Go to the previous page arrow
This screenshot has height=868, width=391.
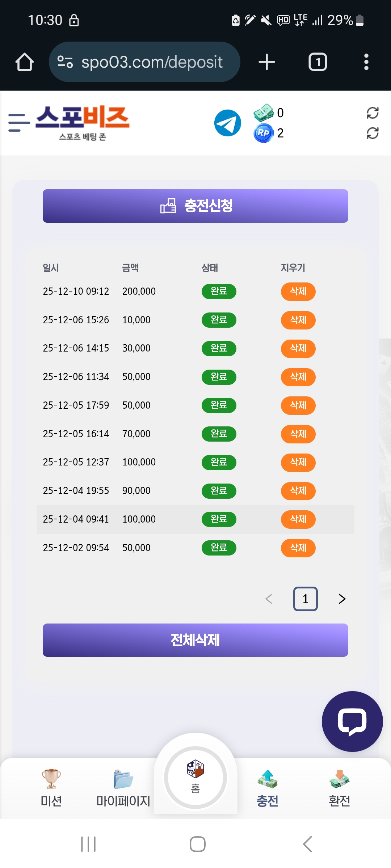(269, 599)
